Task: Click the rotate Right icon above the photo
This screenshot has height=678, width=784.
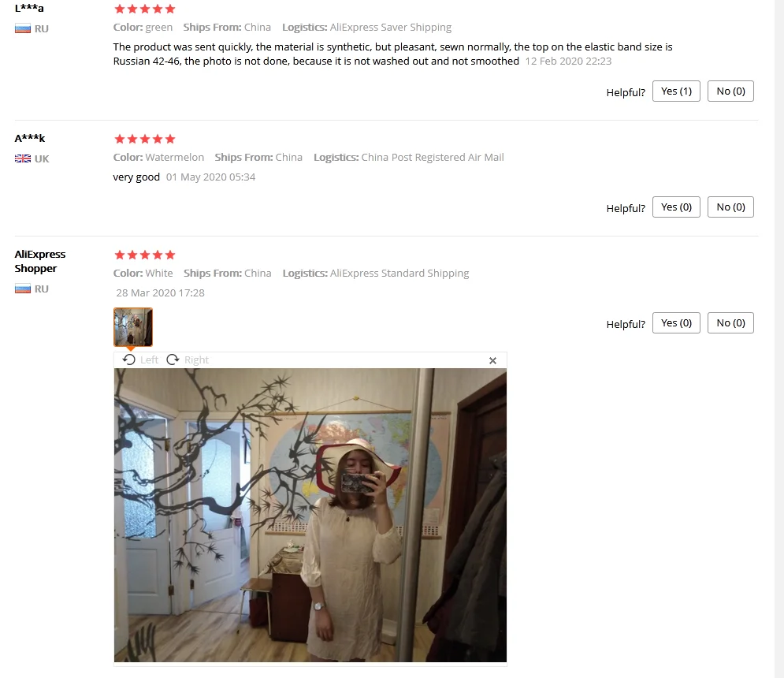Action: [173, 359]
